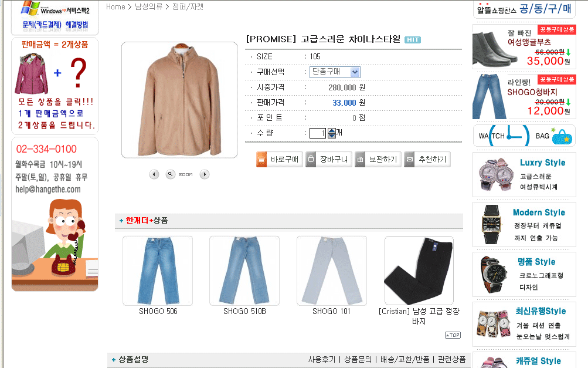Image resolution: width=588 pixels, height=368 pixels.
Task: Add the item with the 장바구니 button
Action: point(328,159)
